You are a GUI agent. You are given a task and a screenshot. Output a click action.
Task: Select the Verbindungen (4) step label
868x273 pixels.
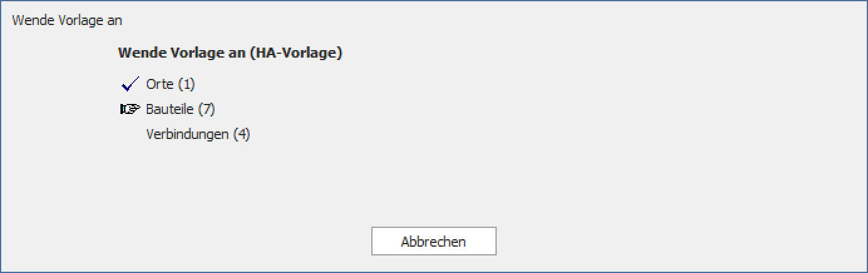pos(198,135)
